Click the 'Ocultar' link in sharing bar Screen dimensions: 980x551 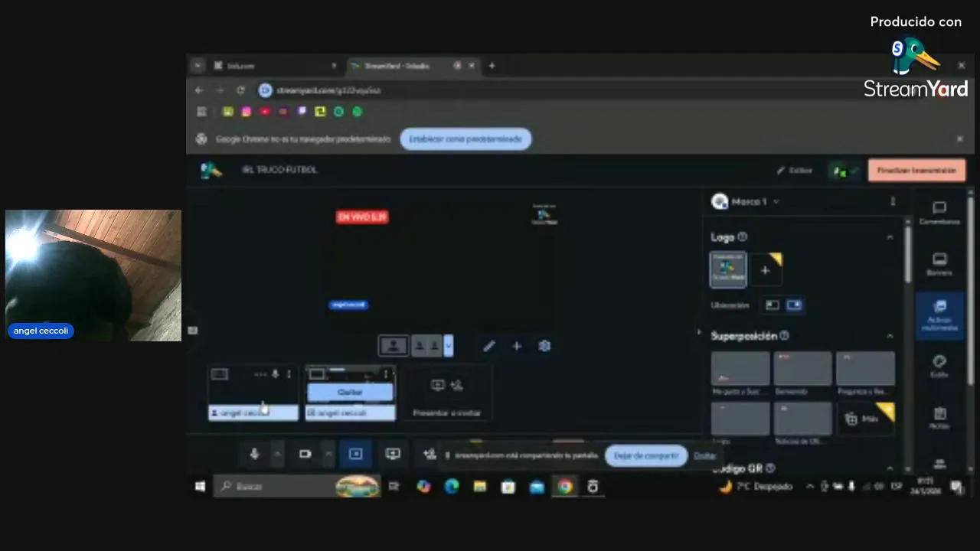(x=704, y=456)
